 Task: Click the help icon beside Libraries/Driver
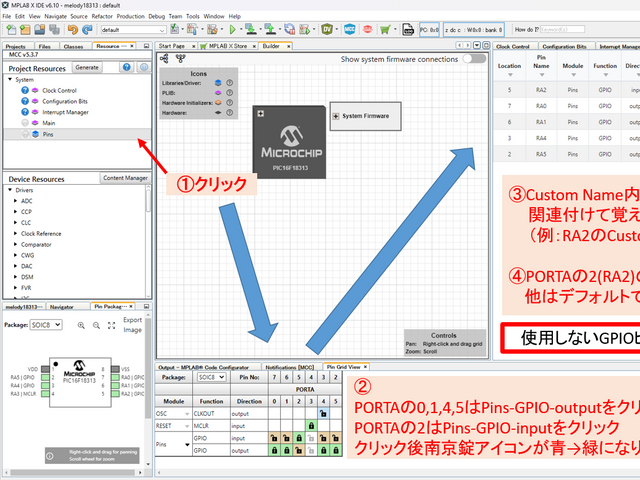(230, 83)
